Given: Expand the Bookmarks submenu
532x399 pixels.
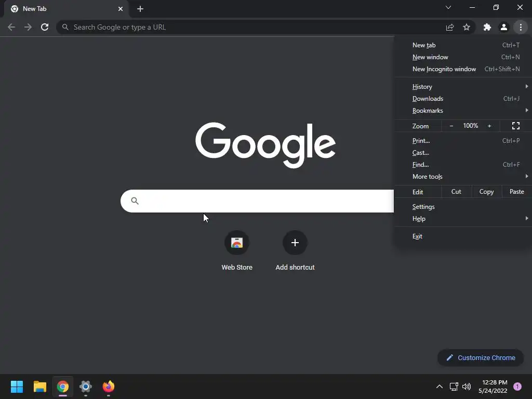Looking at the screenshot, I should point(463,111).
